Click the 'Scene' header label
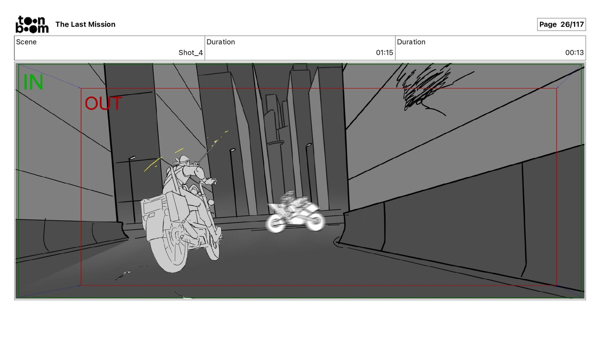 pyautogui.click(x=26, y=42)
